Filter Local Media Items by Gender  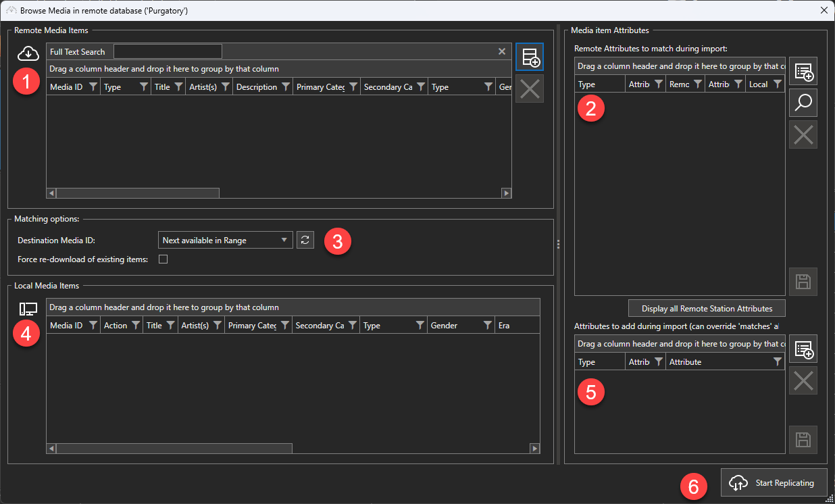488,325
